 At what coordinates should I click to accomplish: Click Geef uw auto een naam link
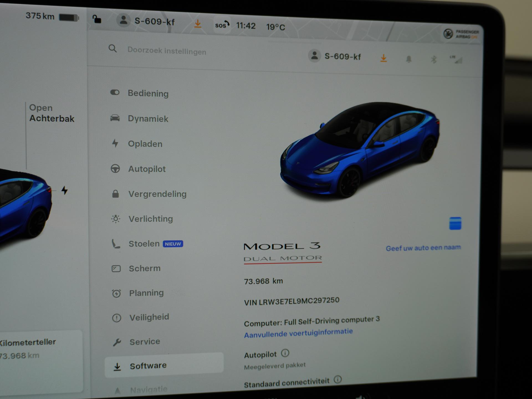(x=423, y=248)
